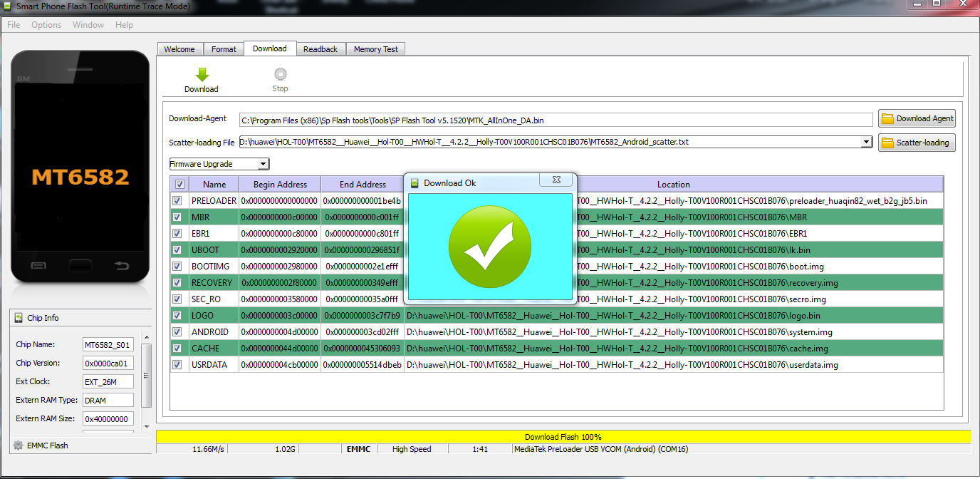Click the phone Menu key graphic

38,267
